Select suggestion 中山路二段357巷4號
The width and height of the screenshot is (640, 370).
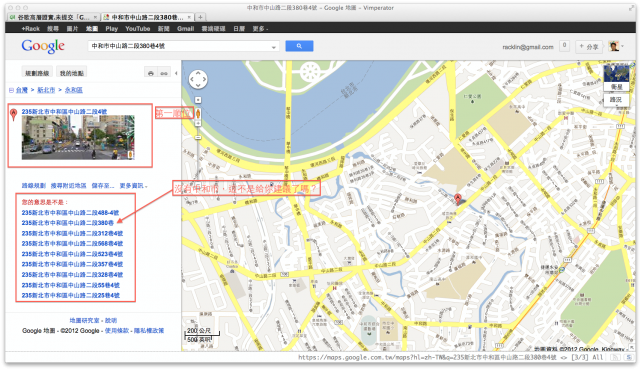click(x=72, y=264)
